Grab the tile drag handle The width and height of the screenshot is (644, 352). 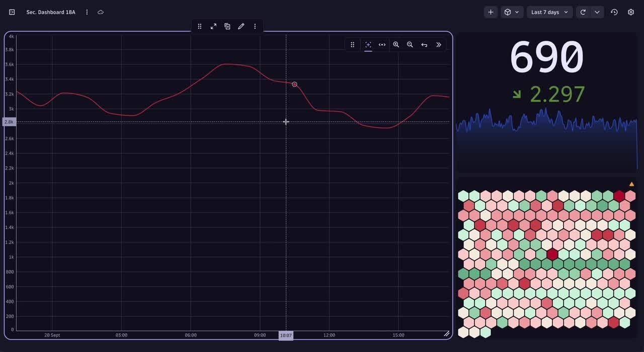pos(200,26)
